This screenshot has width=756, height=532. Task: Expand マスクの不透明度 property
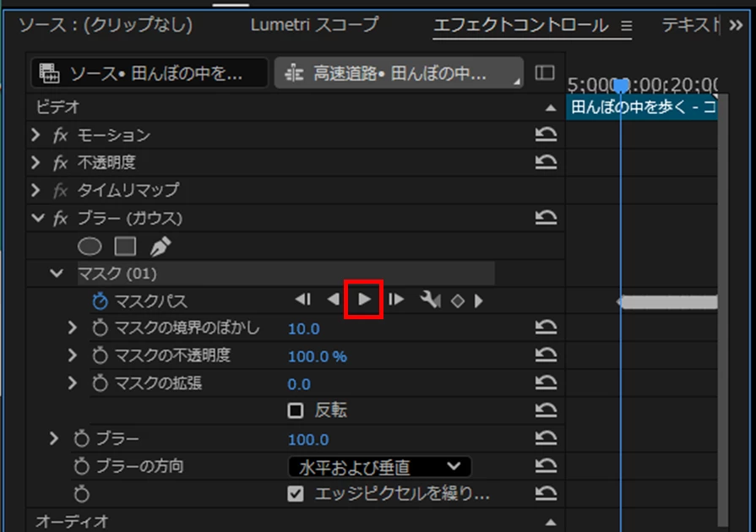pyautogui.click(x=73, y=356)
